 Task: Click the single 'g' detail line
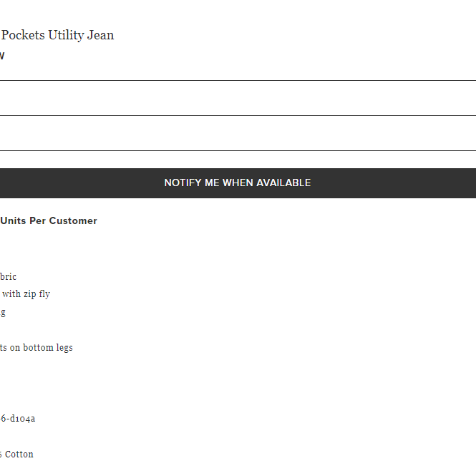coord(3,313)
